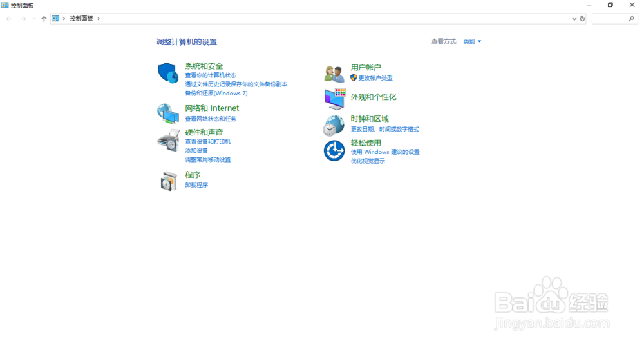The height and width of the screenshot is (345, 644).
Task: Click the address bar path field
Action: (314, 19)
